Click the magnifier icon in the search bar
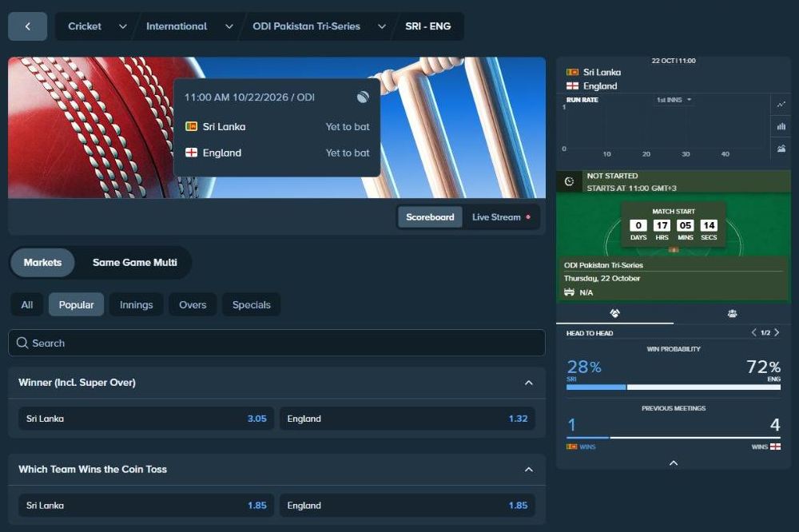The height and width of the screenshot is (532, 799). click(22, 343)
